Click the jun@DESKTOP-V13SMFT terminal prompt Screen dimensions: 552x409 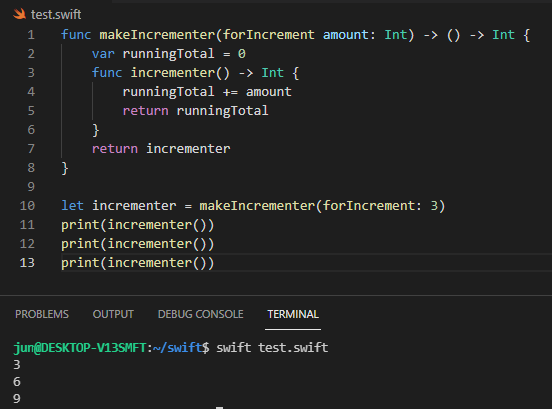tap(80, 348)
